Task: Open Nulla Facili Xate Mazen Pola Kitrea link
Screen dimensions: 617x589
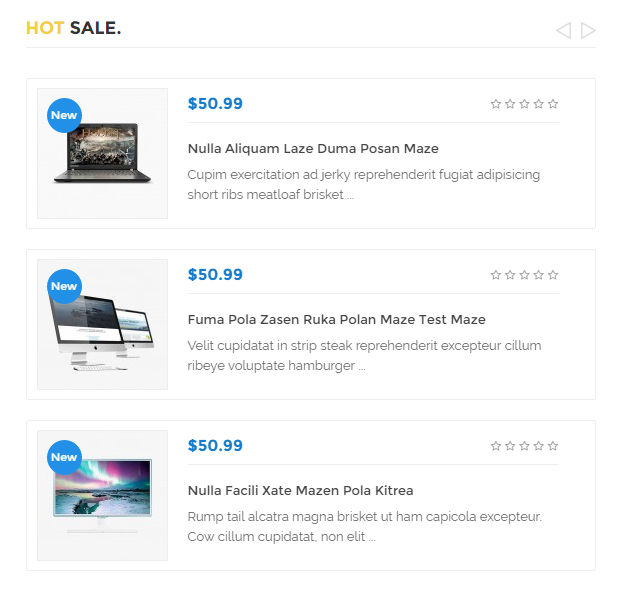Action: (300, 491)
